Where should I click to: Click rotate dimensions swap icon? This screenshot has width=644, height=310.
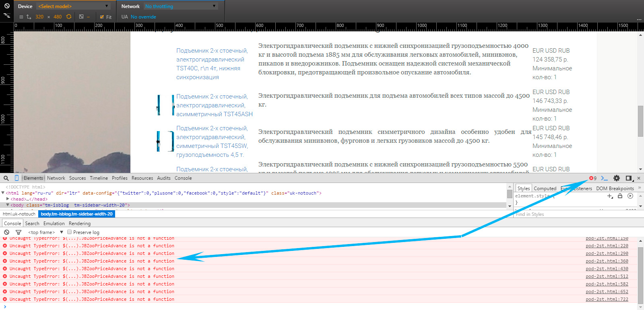pos(69,17)
